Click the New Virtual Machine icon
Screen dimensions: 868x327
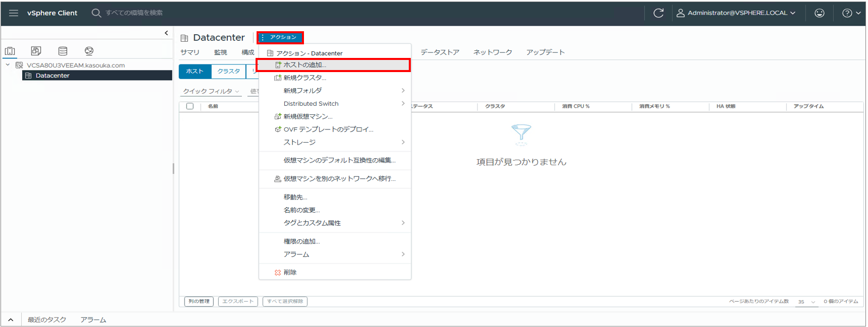click(278, 116)
